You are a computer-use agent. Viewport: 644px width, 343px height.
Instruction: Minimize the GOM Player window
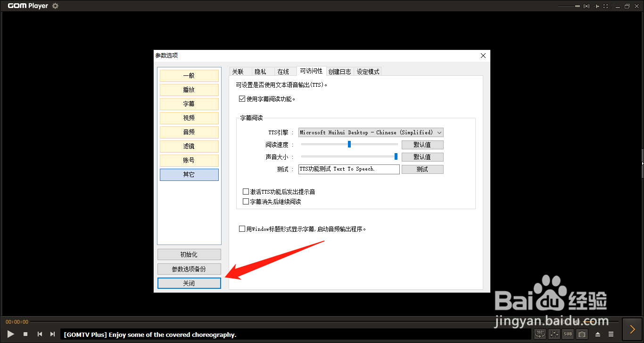click(617, 6)
